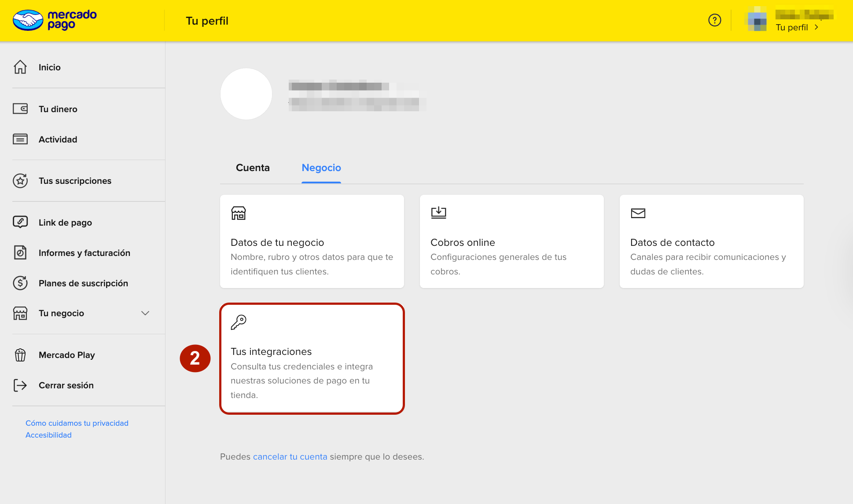
Task: Click the Mercado Play popcorn icon
Action: pyautogui.click(x=20, y=355)
